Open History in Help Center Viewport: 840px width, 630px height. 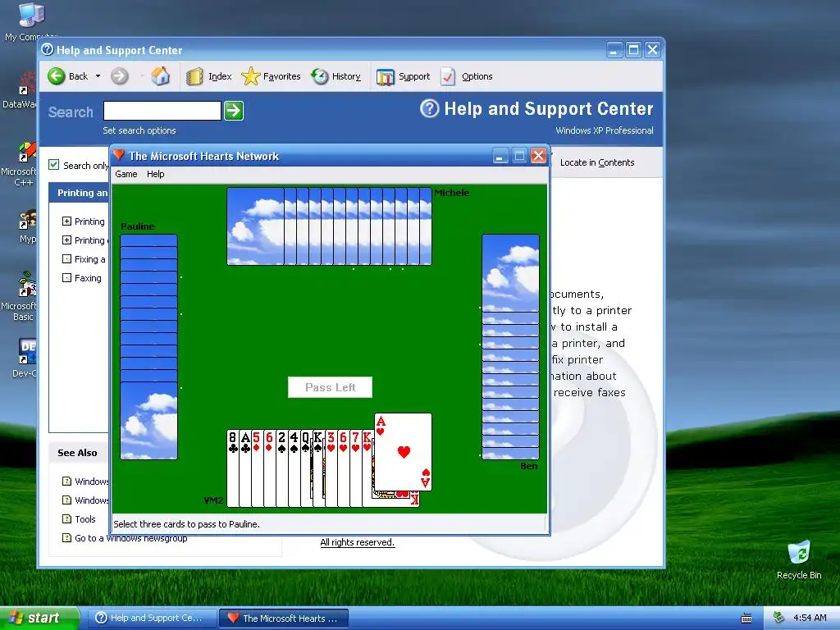pyautogui.click(x=336, y=76)
